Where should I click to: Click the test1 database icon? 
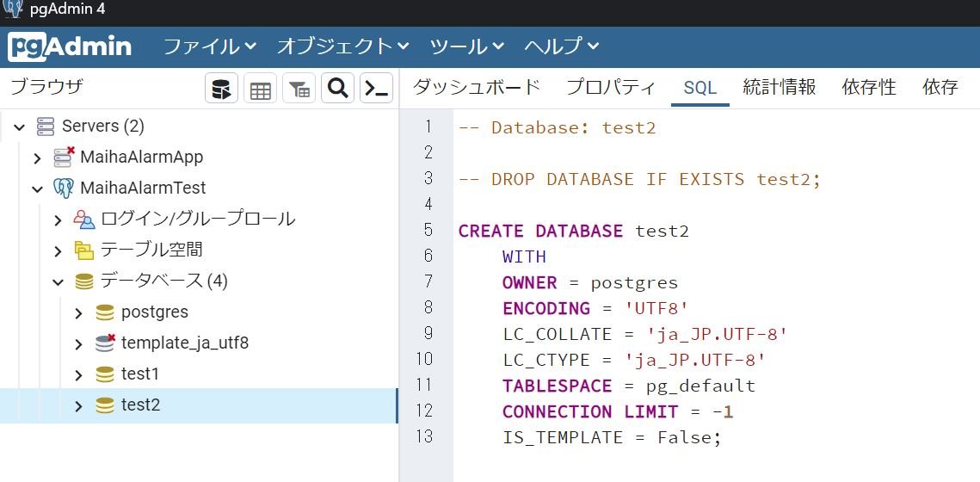[104, 374]
